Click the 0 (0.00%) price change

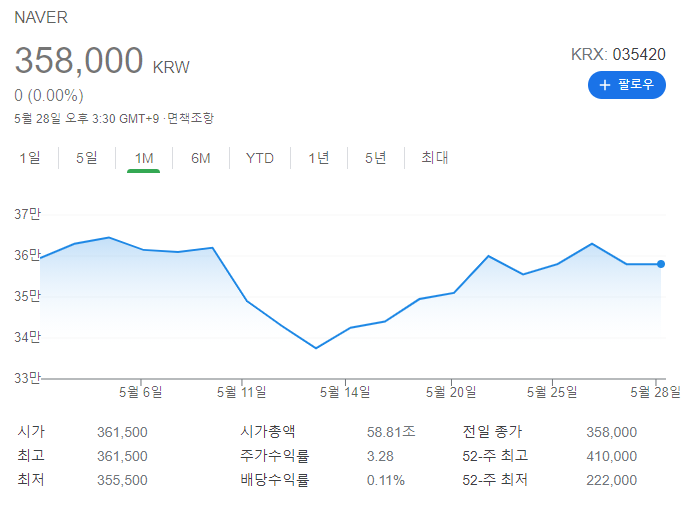point(49,95)
